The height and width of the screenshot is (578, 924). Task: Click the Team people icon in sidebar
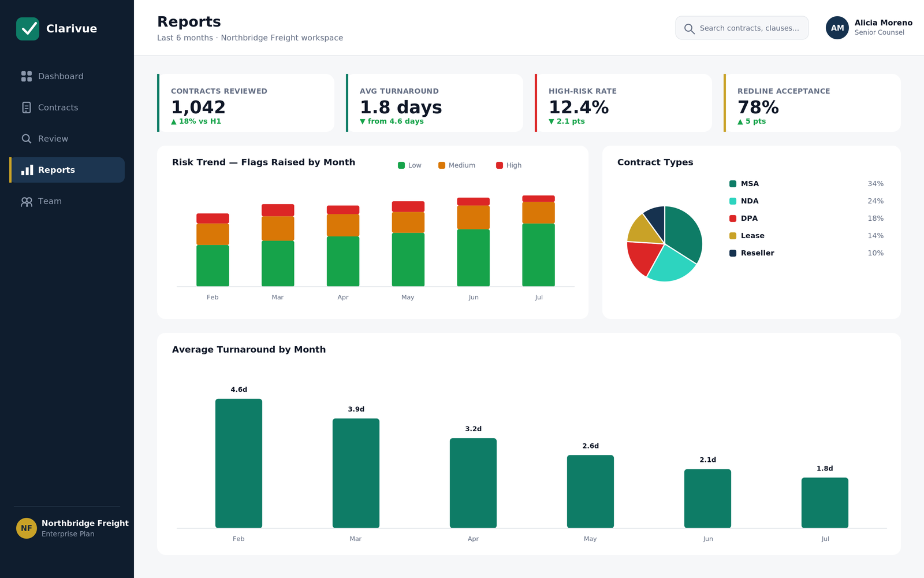coord(27,202)
